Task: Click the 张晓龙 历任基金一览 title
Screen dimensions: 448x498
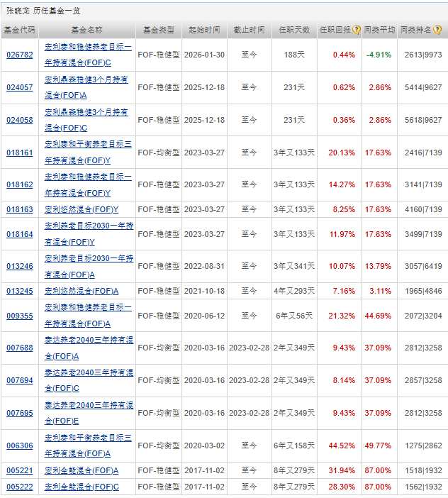Action: [x=43, y=11]
